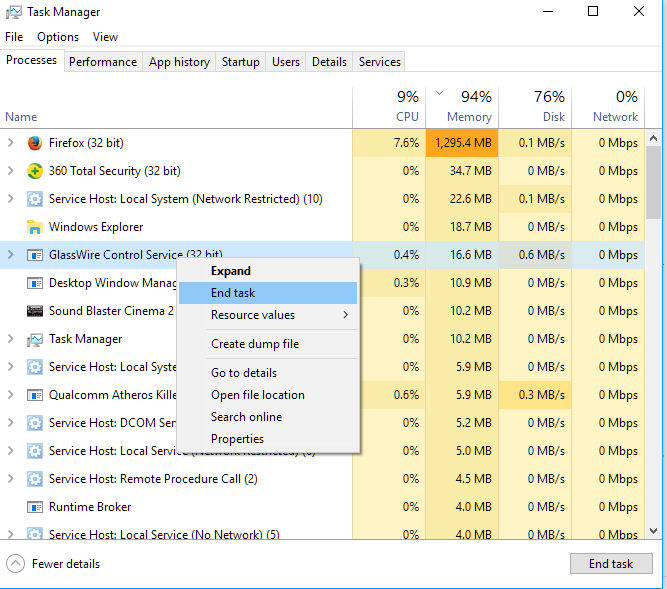The height and width of the screenshot is (589, 667).
Task: Sort by the CPU column header
Action: point(389,107)
